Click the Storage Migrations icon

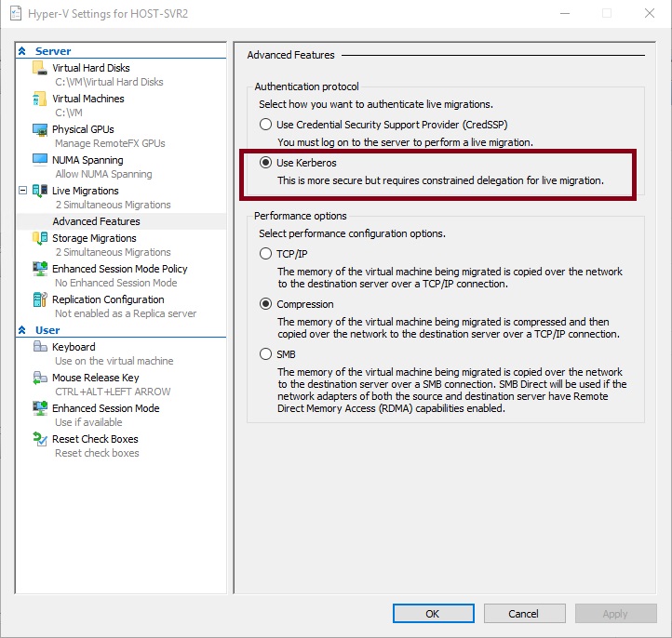coord(39,238)
